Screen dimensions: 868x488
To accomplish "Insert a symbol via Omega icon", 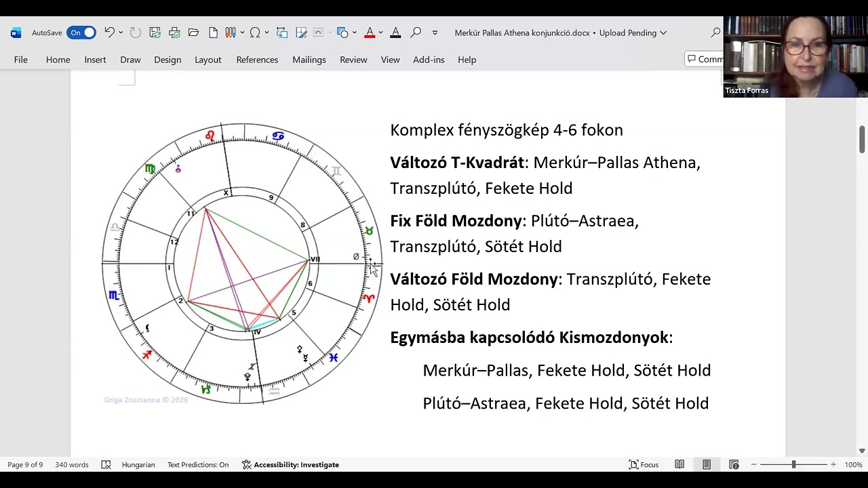I will pos(255,33).
